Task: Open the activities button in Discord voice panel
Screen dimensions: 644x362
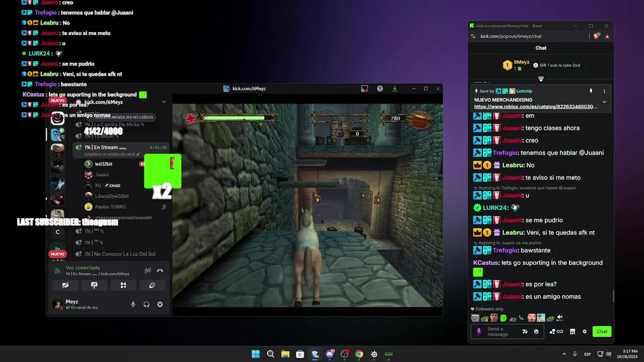Action: 123,285
